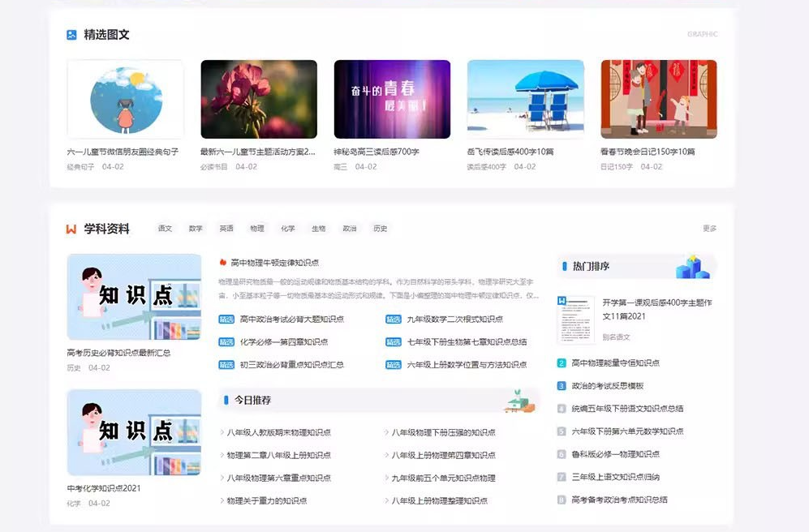Click the orange W icon beside 学科资料
This screenshot has height=532, width=809.
pos(71,229)
